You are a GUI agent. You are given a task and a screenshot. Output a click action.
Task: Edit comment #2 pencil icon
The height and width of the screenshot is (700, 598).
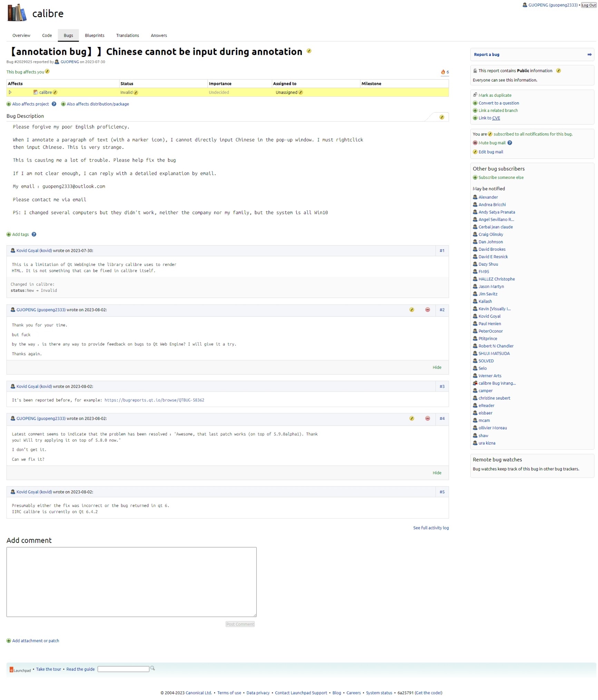(x=412, y=310)
